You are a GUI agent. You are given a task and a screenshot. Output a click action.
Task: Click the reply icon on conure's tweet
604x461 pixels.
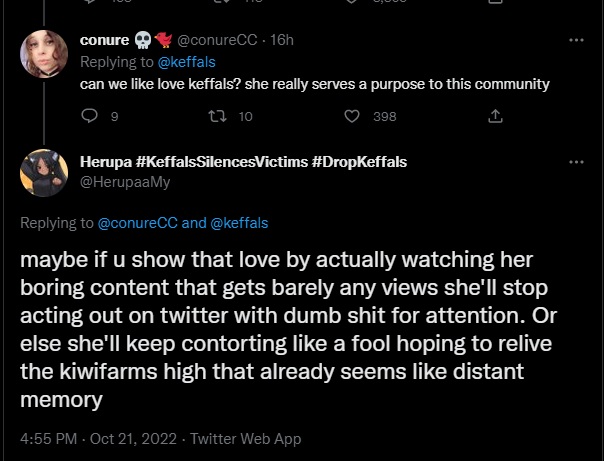click(88, 117)
